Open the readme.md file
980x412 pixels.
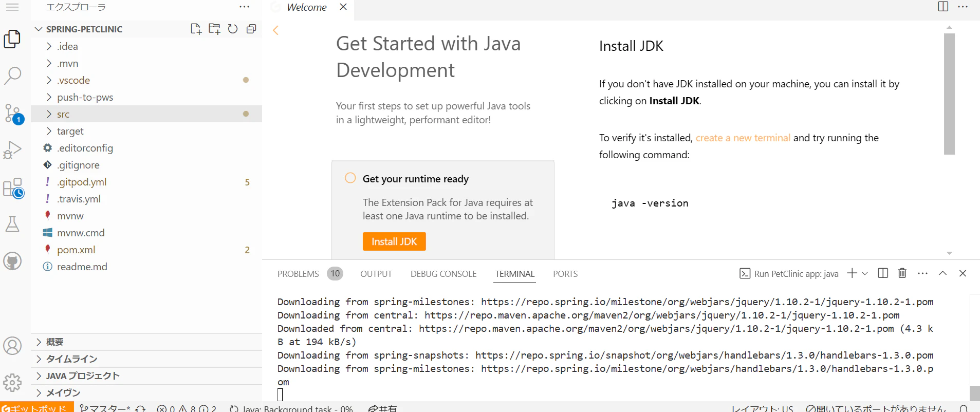(146, 267)
